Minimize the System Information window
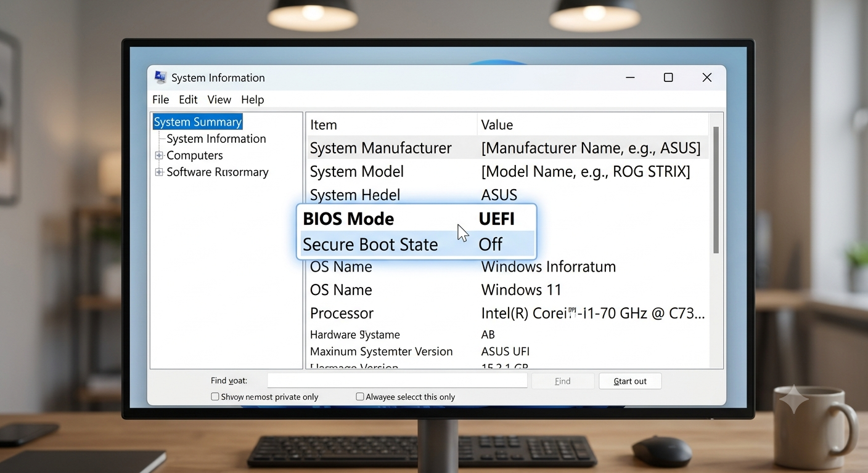 [630, 77]
